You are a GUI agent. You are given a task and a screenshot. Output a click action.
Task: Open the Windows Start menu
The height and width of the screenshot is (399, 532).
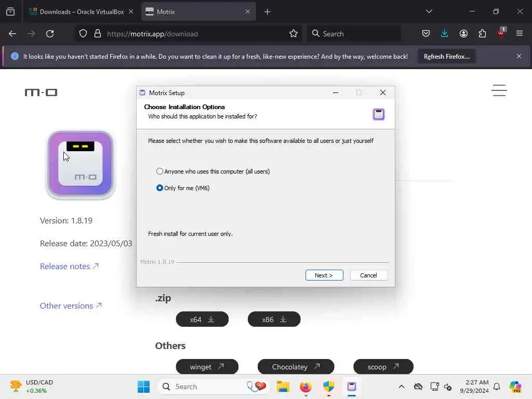(143, 387)
